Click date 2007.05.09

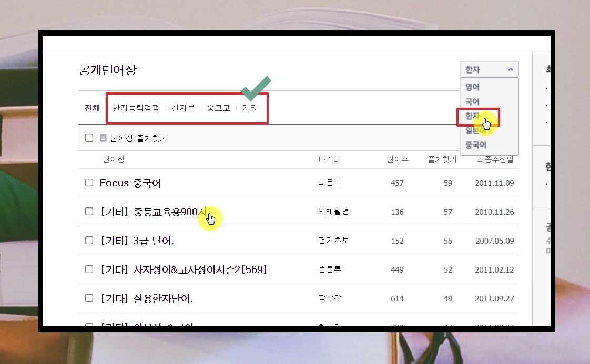pyautogui.click(x=494, y=241)
